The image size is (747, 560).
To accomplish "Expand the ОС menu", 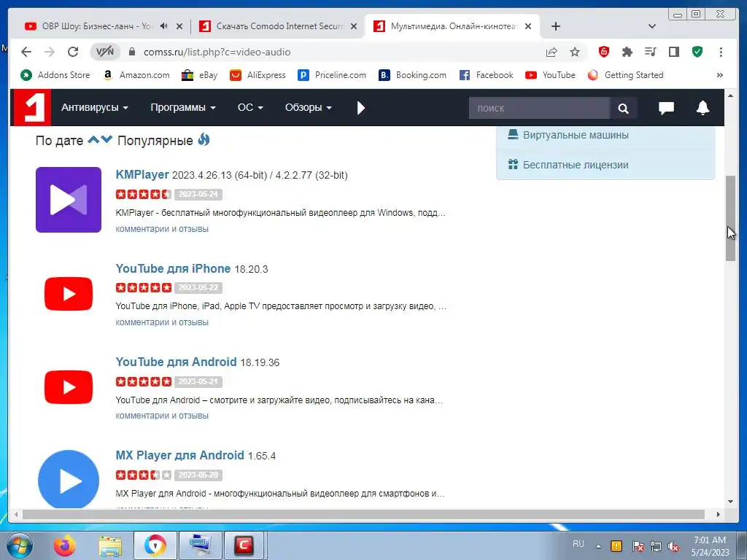I will tap(250, 108).
